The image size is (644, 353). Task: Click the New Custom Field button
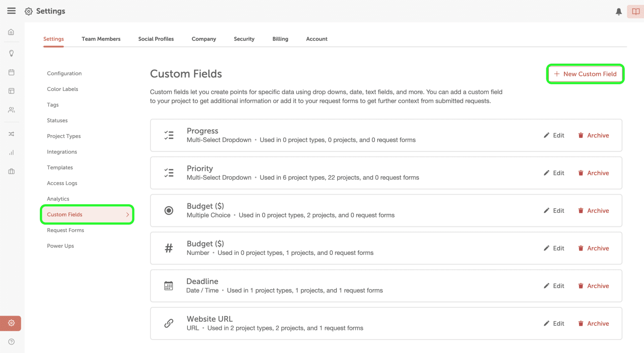click(585, 74)
